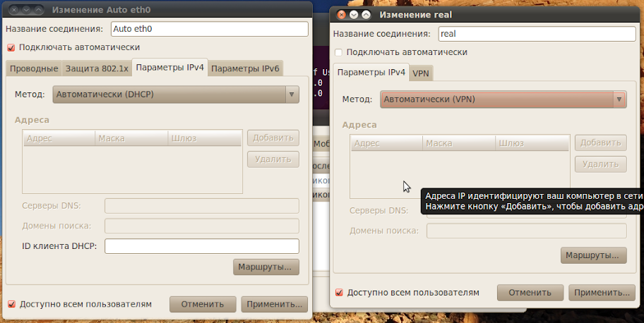Click the connection name field 'Auto eth0'
The height and width of the screenshot is (323, 644).
(x=210, y=29)
